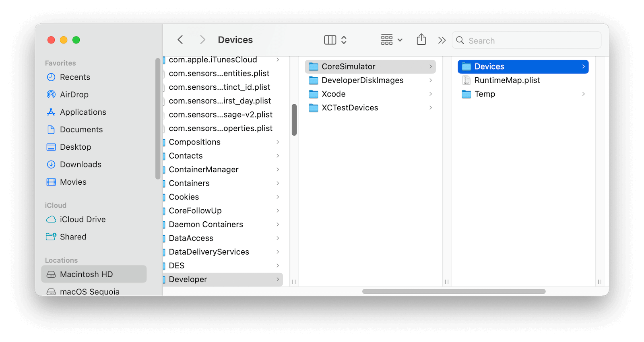Go back with the left chevron arrow

(x=180, y=40)
